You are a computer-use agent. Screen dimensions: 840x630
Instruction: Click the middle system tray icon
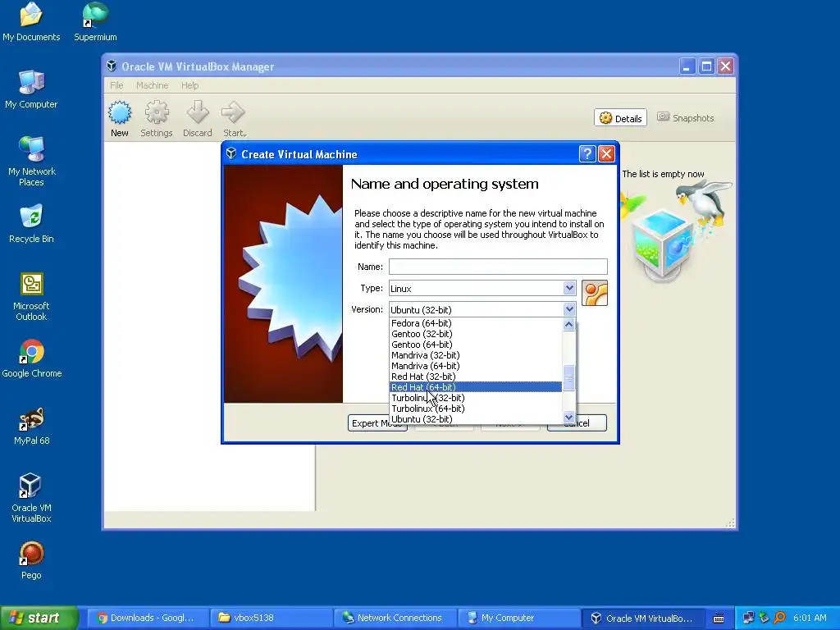pyautogui.click(x=764, y=619)
